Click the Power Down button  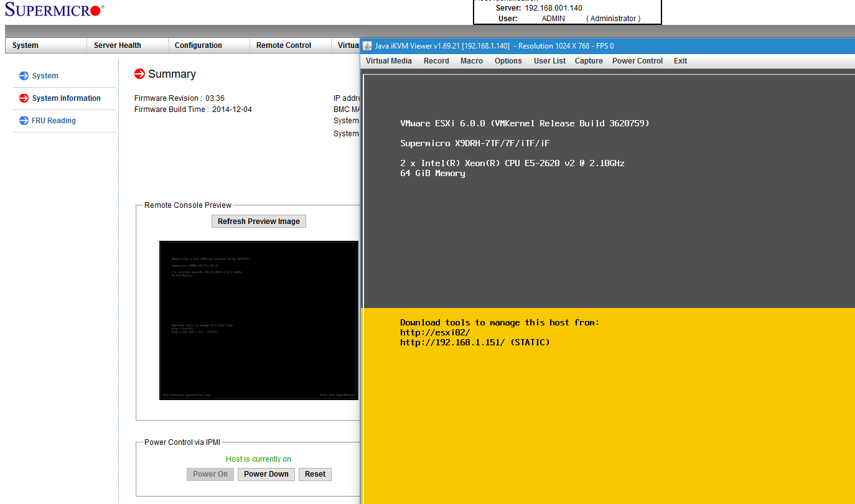(x=266, y=474)
